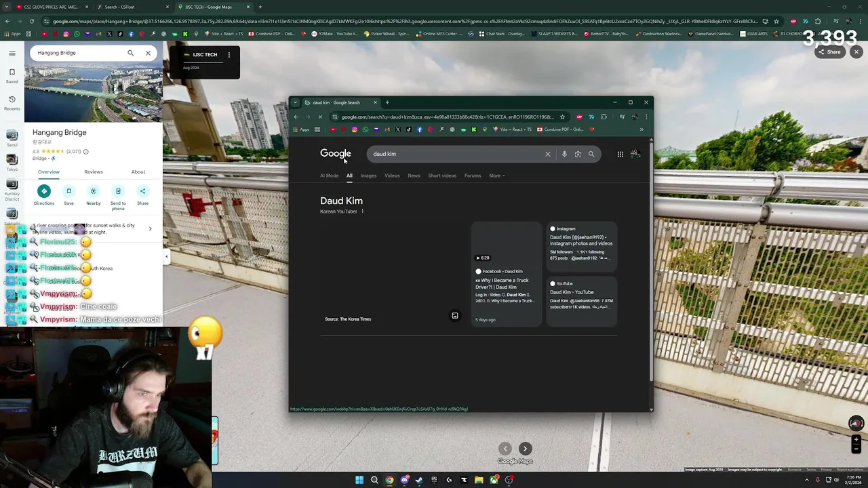The height and width of the screenshot is (488, 868).
Task: Click the Hangang Bridge search input field
Action: click(x=78, y=53)
